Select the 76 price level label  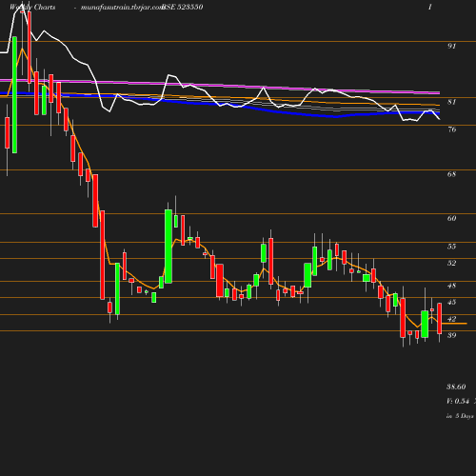click(451, 129)
